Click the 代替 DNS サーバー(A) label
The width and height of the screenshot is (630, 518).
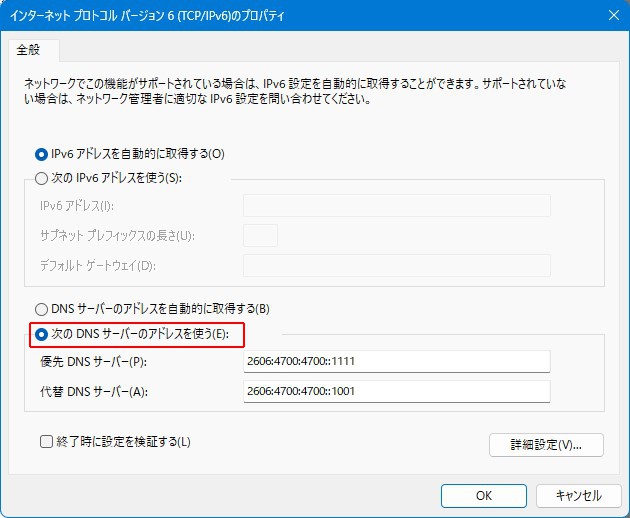point(93,392)
